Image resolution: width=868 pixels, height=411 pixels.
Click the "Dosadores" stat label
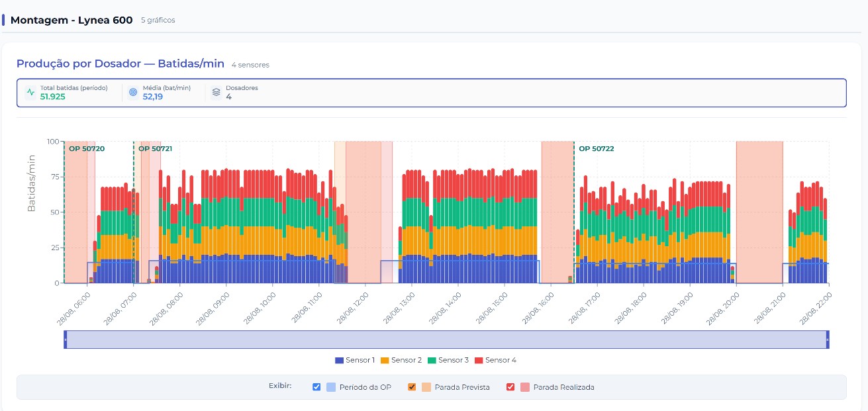tap(242, 87)
